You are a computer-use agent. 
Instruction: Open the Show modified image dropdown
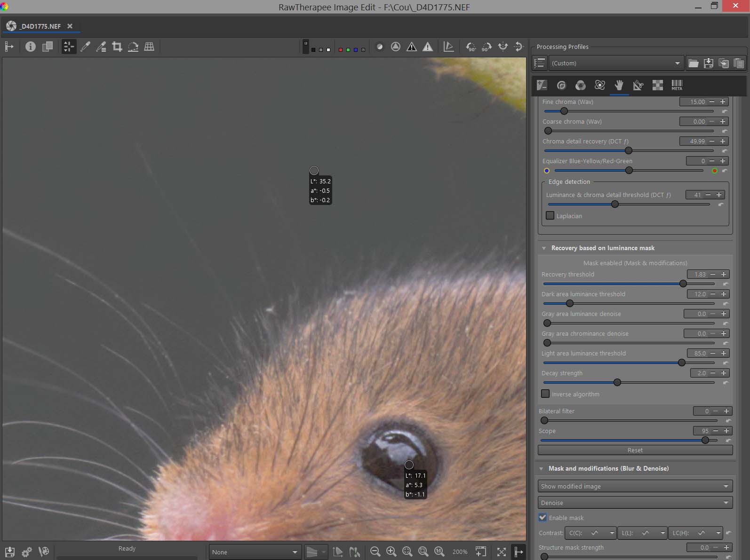click(x=635, y=486)
